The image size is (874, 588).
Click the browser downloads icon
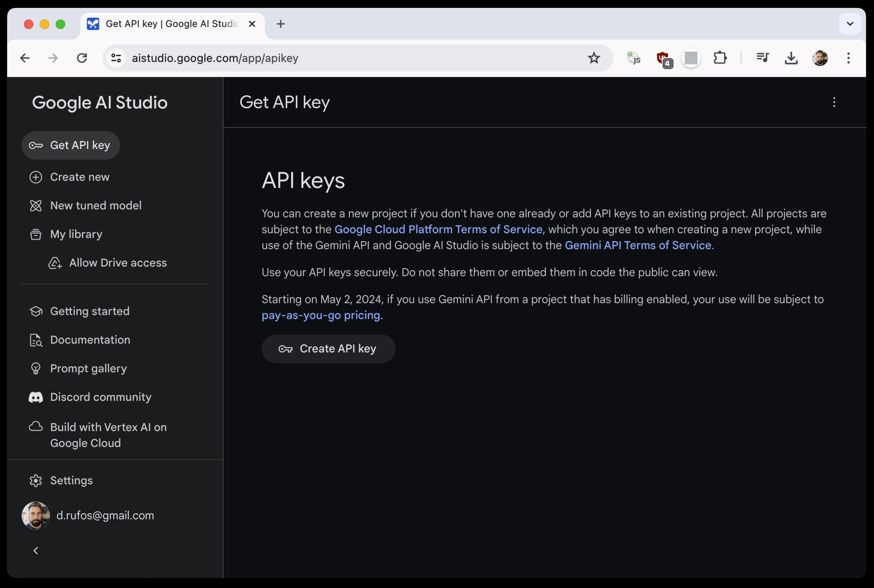tap(791, 58)
